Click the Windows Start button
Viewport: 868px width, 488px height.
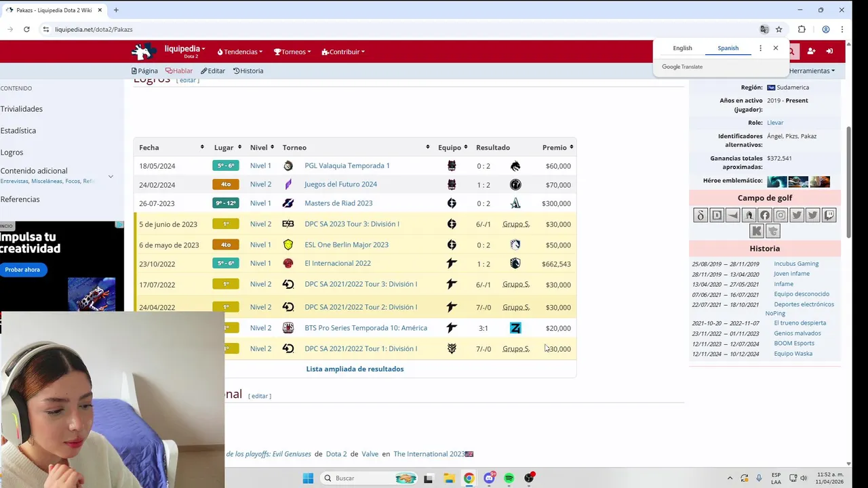(308, 478)
